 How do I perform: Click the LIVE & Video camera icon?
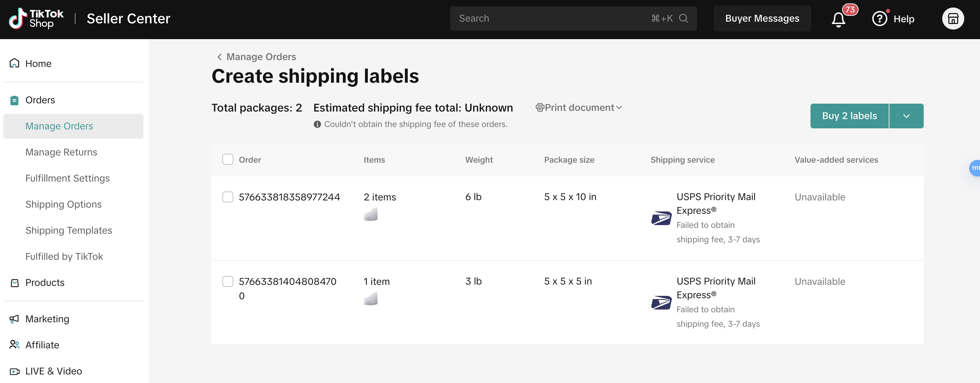(x=14, y=371)
